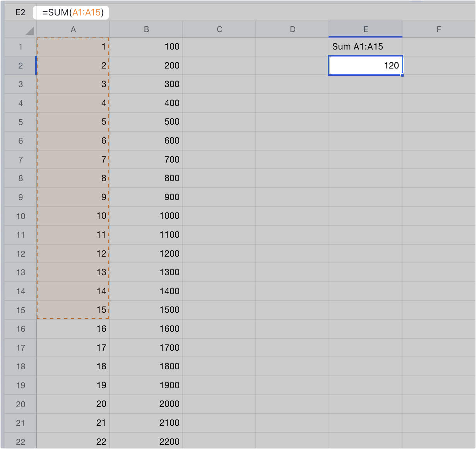The image size is (476, 449).
Task: Select column A header
Action: click(73, 29)
